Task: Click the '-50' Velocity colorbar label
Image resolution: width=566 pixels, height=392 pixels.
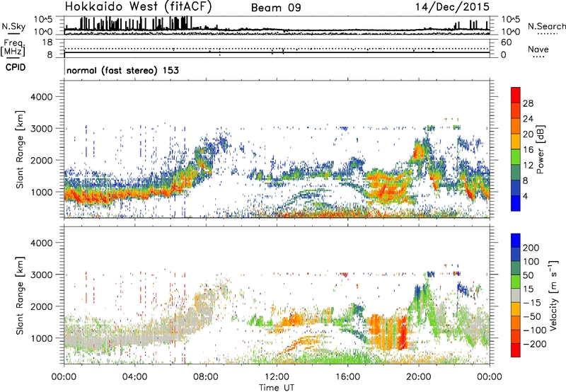Action: pyautogui.click(x=532, y=316)
